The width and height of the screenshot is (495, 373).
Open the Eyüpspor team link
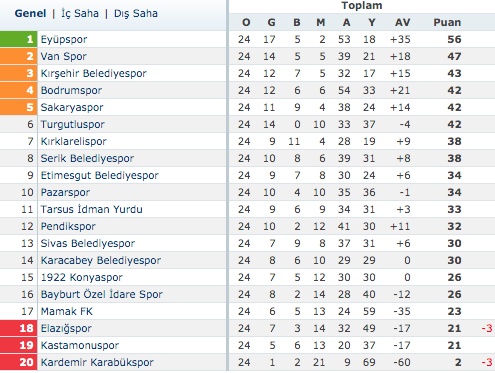click(64, 39)
